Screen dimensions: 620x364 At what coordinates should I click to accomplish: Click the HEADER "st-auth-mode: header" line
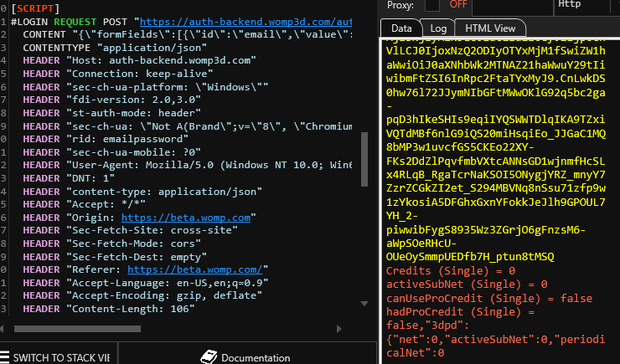(x=111, y=113)
